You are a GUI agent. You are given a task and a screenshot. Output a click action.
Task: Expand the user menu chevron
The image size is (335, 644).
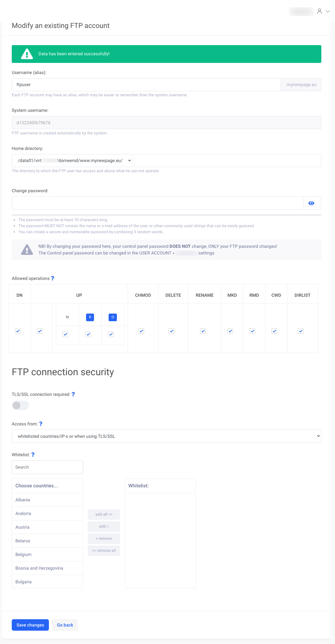328,11
